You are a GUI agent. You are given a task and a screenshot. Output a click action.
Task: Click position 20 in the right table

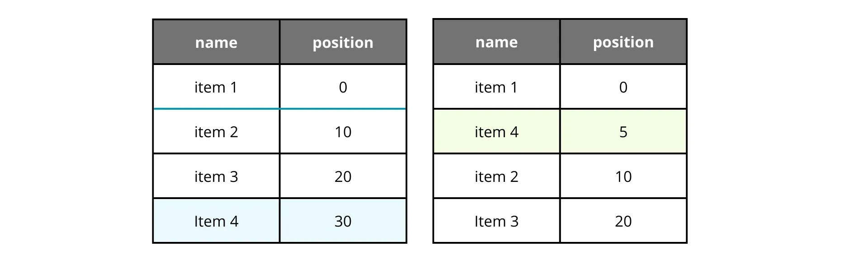click(623, 221)
